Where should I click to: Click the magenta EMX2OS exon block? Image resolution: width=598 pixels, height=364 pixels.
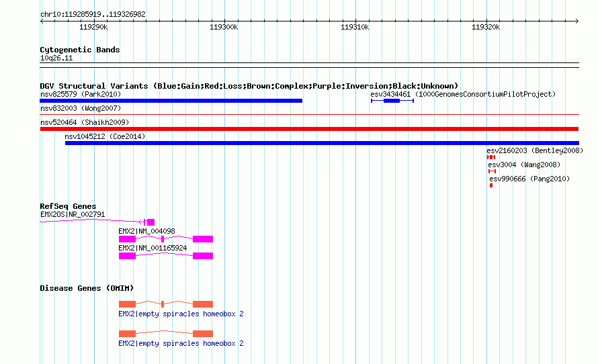click(x=151, y=222)
